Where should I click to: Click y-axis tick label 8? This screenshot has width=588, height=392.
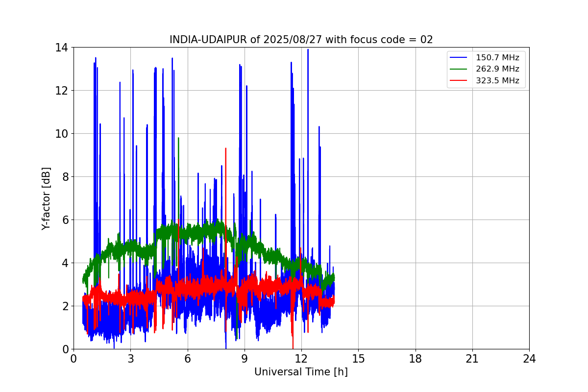[x=65, y=177]
